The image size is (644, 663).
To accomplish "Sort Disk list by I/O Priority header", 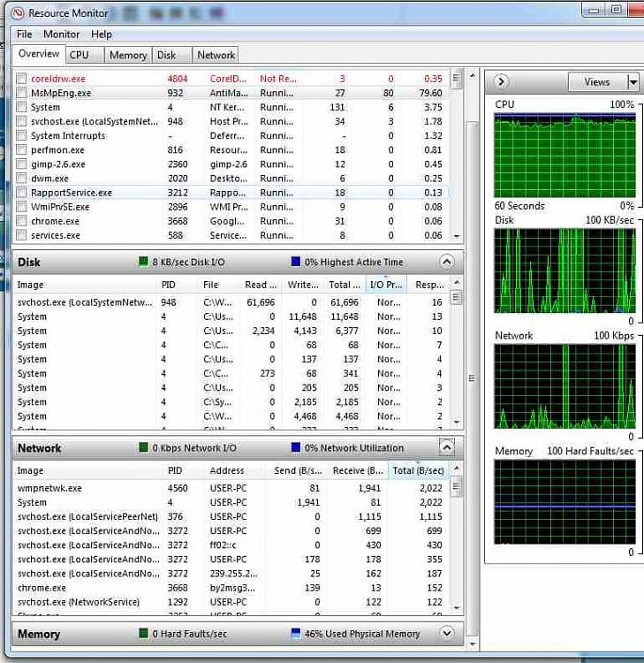I will coord(386,285).
